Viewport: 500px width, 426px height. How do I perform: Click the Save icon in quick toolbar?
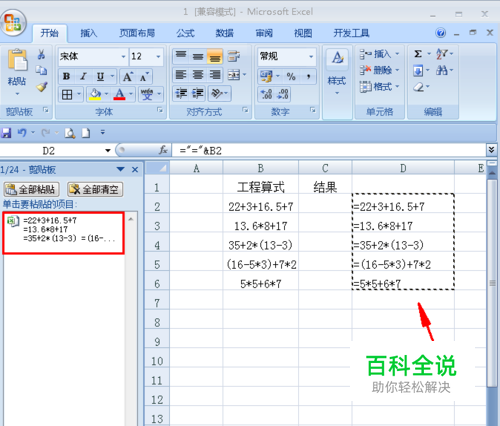point(6,133)
